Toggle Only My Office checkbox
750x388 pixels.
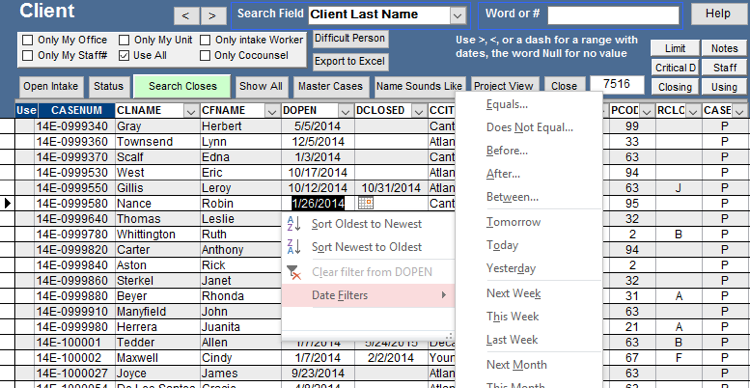[x=28, y=40]
